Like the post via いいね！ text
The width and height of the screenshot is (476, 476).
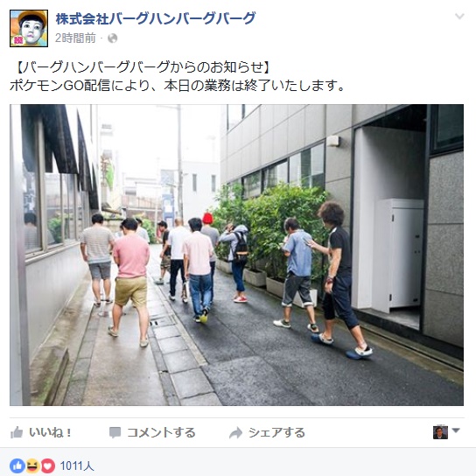(51, 432)
